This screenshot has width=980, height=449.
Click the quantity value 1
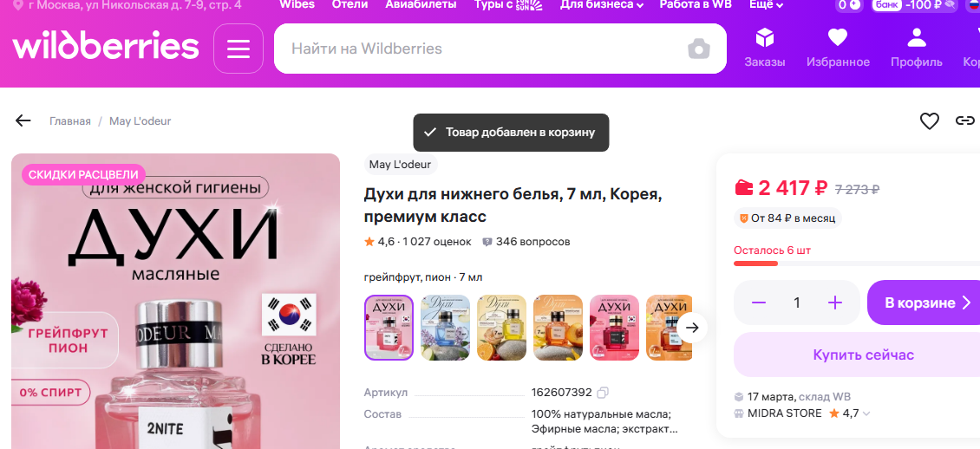point(797,303)
